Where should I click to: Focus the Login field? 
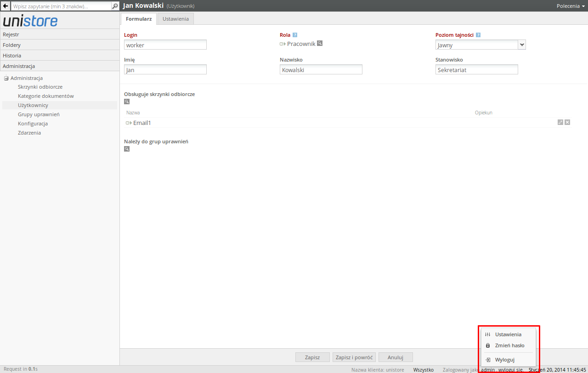point(165,45)
